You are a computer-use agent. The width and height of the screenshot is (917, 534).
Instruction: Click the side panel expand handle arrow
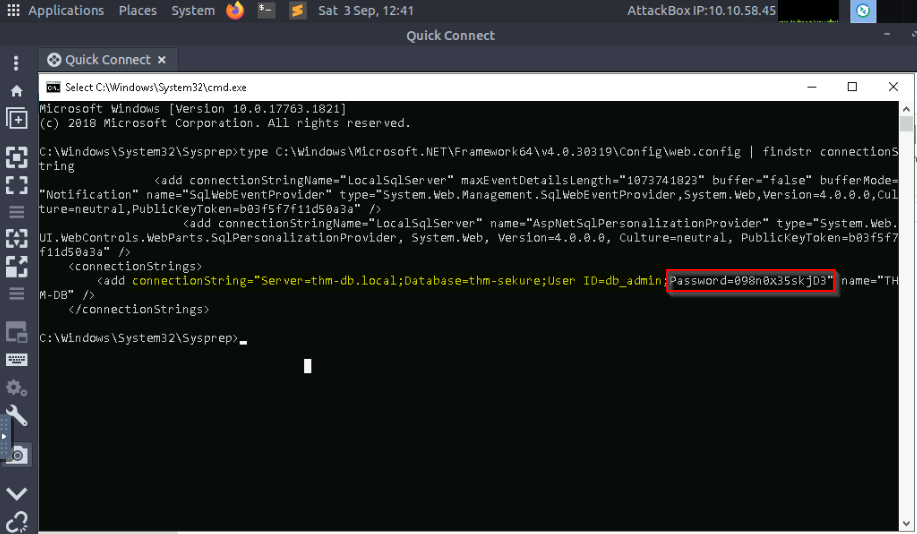pos(4,436)
